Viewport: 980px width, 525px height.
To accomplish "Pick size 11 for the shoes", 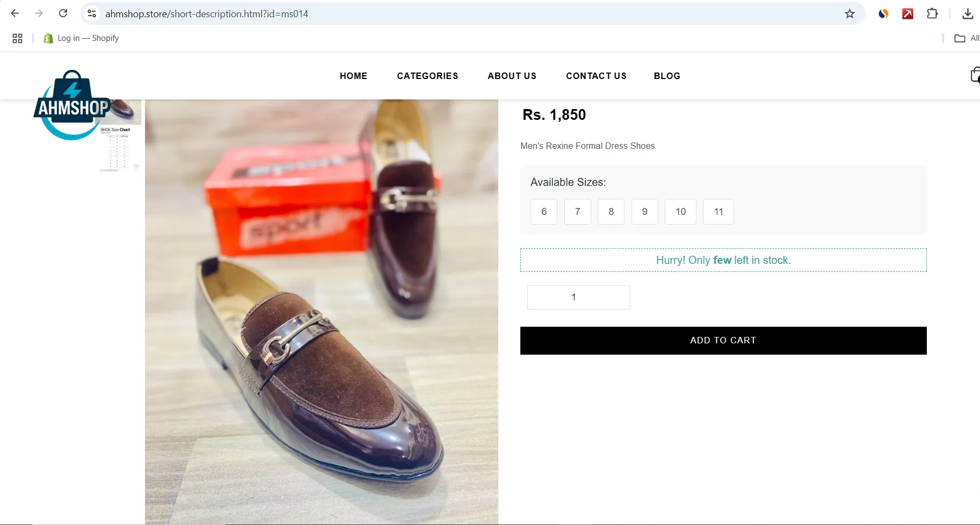I will [x=718, y=212].
